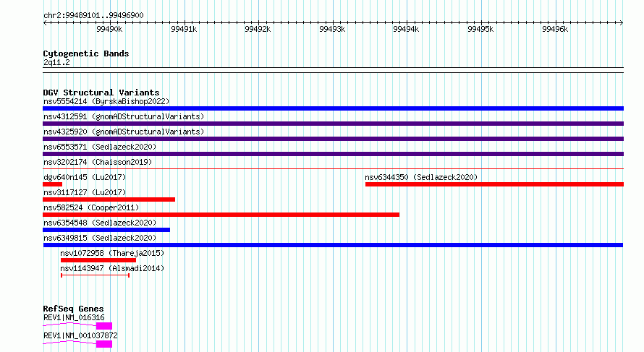Image resolution: width=644 pixels, height=352 pixels.
Task: Select the red nsv582524 variant bar
Action: 221,215
